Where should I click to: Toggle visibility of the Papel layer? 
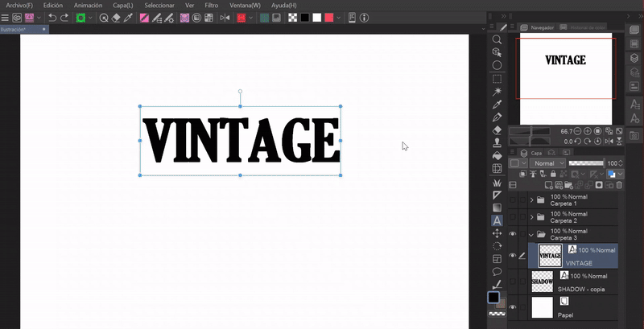[x=513, y=307]
